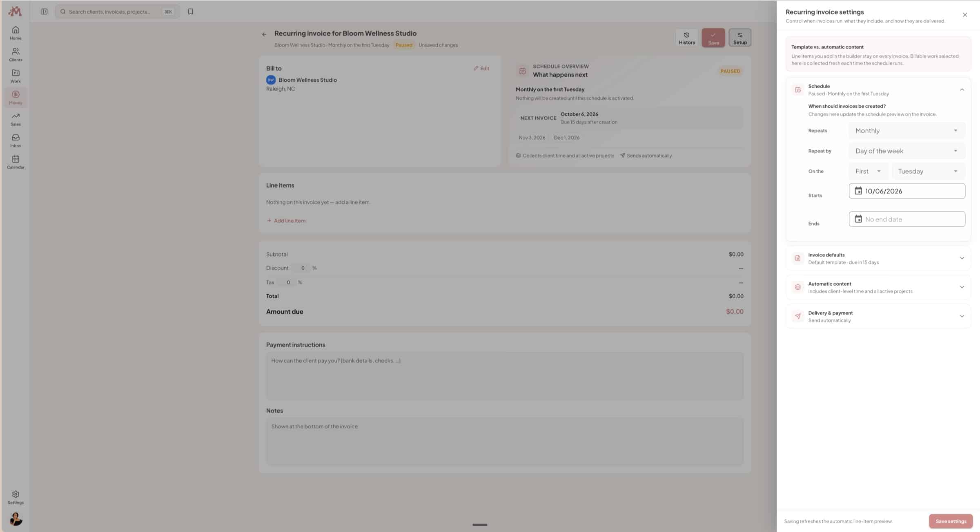
Task: Open the Repeat by dropdown
Action: (907, 151)
